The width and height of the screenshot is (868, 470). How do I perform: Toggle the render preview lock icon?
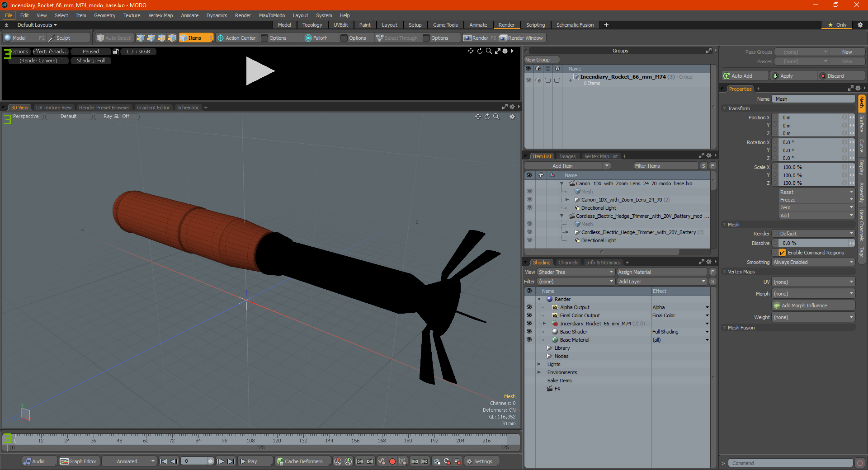[x=116, y=52]
